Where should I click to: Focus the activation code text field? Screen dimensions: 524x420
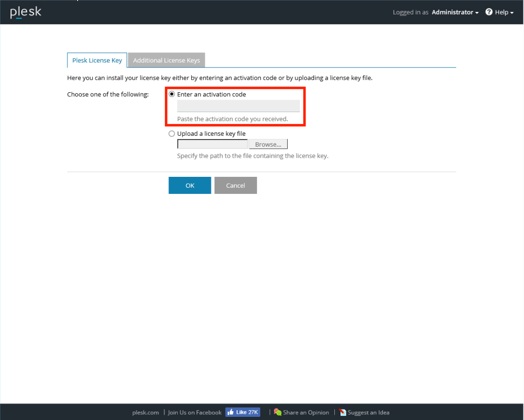(238, 106)
